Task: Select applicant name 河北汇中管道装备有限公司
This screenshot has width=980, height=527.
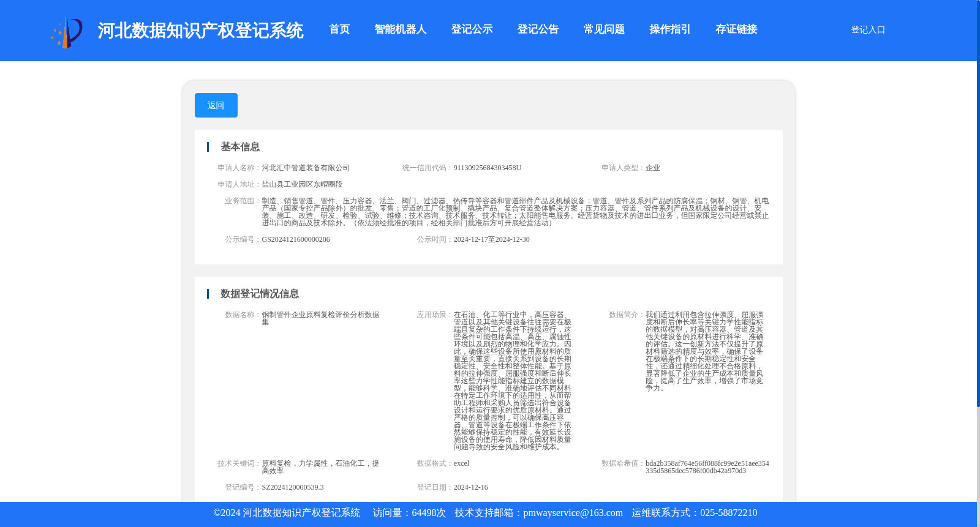Action: point(306,168)
